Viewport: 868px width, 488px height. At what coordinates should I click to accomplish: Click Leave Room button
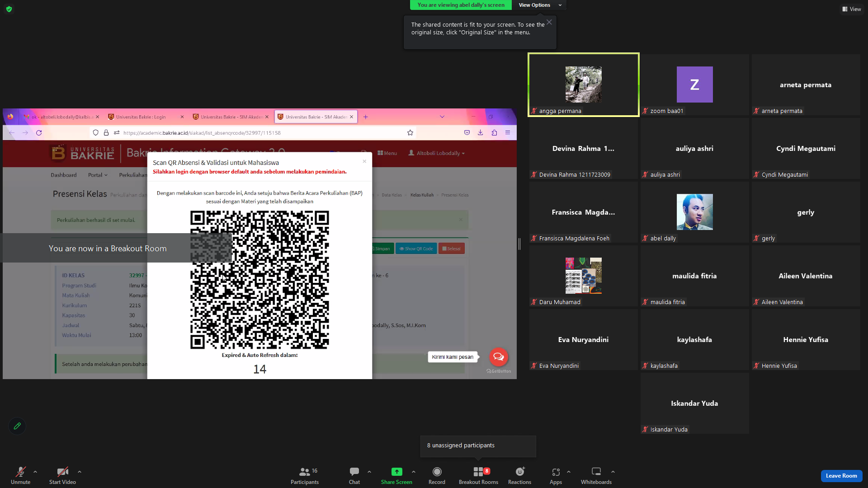841,476
